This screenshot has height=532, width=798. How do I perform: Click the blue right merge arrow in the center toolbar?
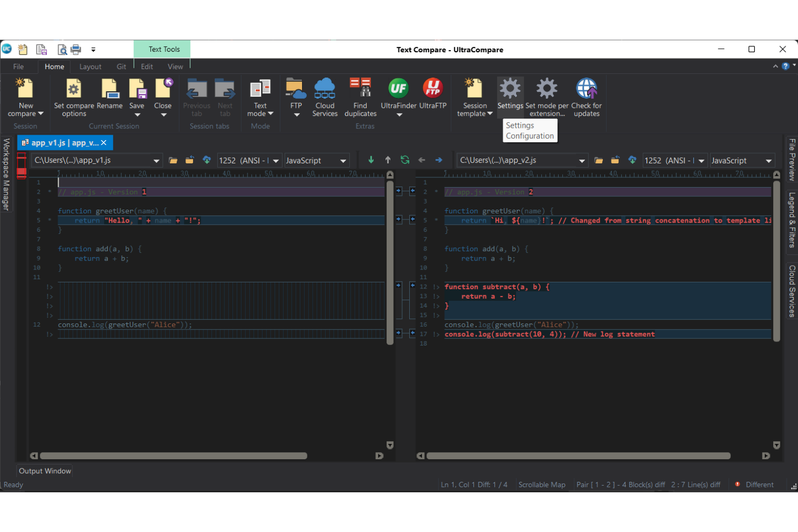pos(439,160)
